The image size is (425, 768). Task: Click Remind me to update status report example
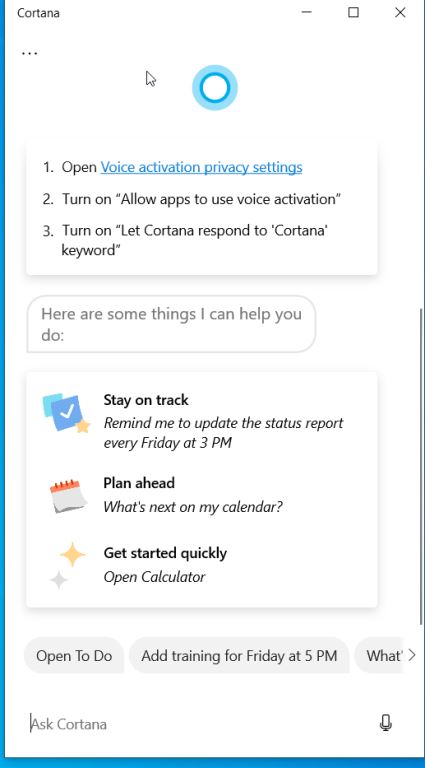(223, 433)
